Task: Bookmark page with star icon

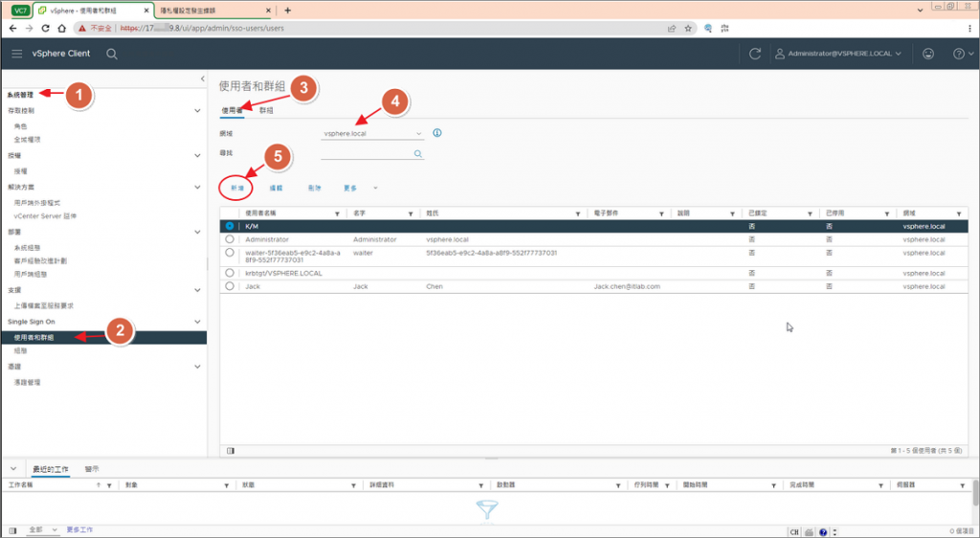Action: click(688, 28)
